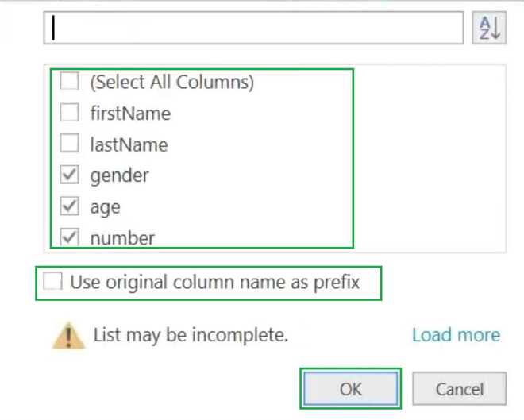Uncheck the gender column checkbox
This screenshot has width=524, height=420.
click(x=70, y=175)
